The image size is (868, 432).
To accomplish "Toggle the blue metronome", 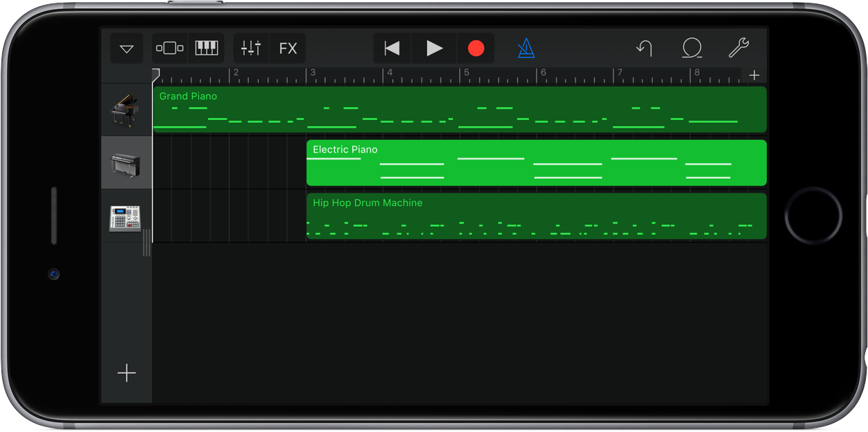I will tap(526, 49).
